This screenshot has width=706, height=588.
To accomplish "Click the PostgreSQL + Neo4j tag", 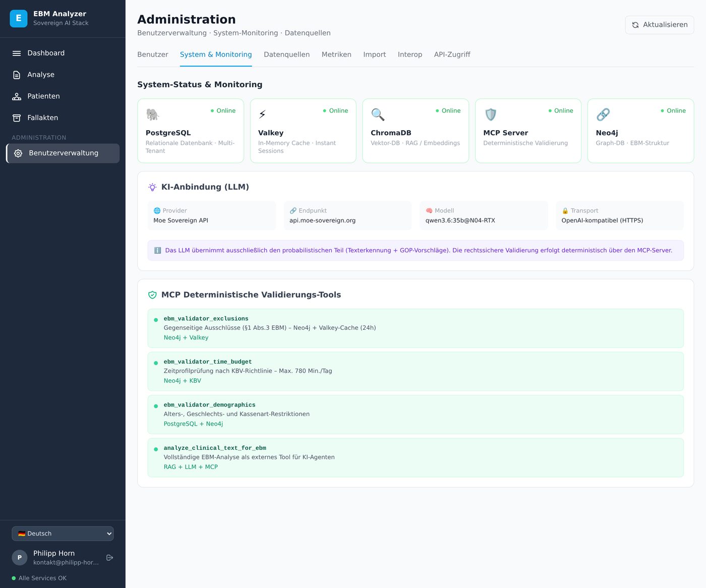I will [x=193, y=424].
